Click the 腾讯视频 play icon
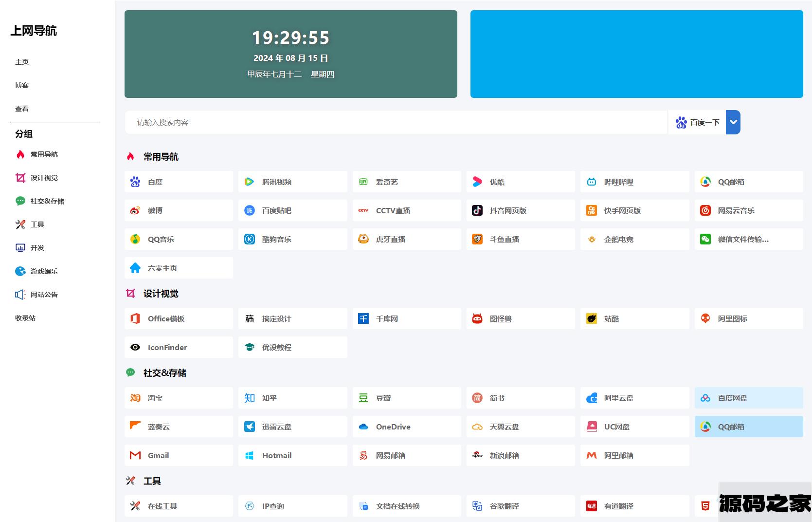This screenshot has height=522, width=812. pyautogui.click(x=249, y=182)
